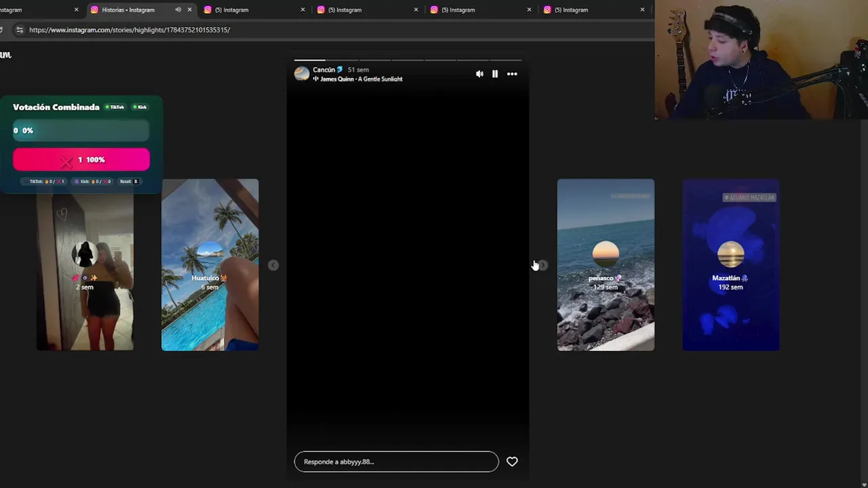This screenshot has height=488, width=868.
Task: Click the reply field 'Responde a abbyyy.88...'
Action: click(x=396, y=462)
